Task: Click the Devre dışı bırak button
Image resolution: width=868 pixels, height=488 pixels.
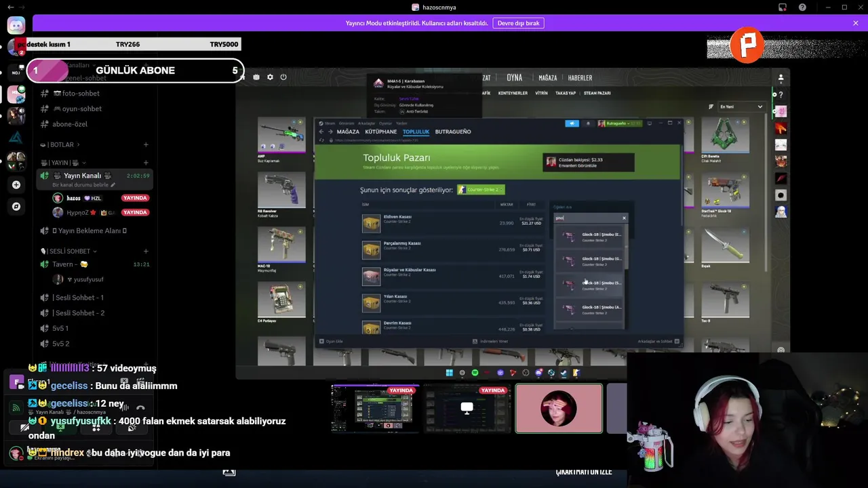Action: pyautogui.click(x=518, y=23)
